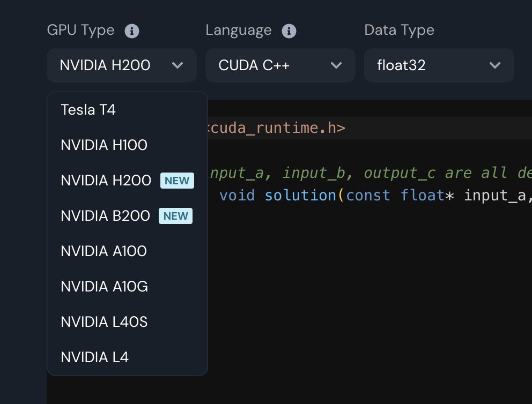Click the GPU Type info icon

click(x=131, y=31)
